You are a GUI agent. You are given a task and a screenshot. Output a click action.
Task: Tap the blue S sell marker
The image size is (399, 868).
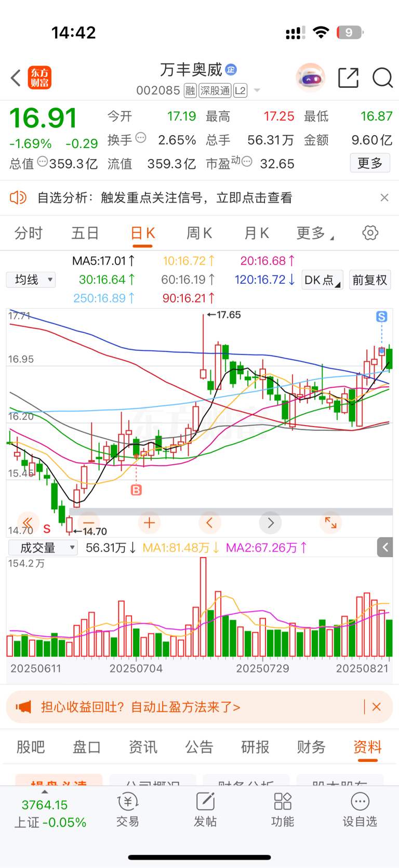[x=381, y=317]
